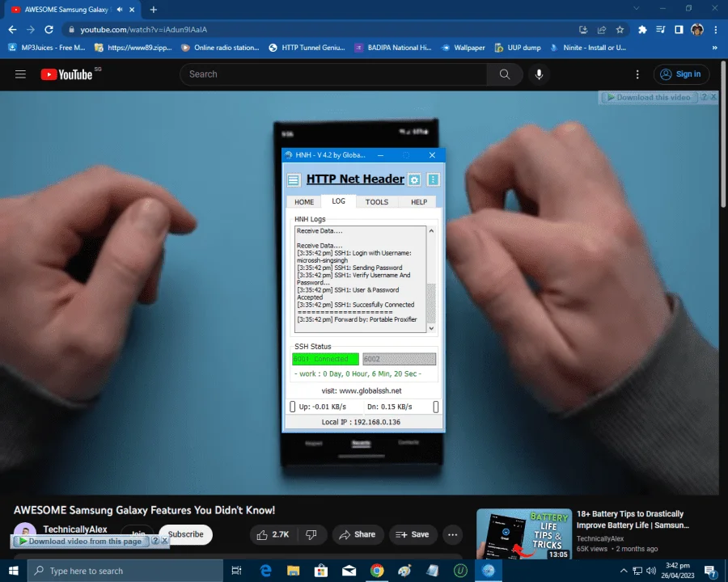This screenshot has height=582, width=728.
Task: Switch to the HOME tab in HNH
Action: [x=304, y=202]
